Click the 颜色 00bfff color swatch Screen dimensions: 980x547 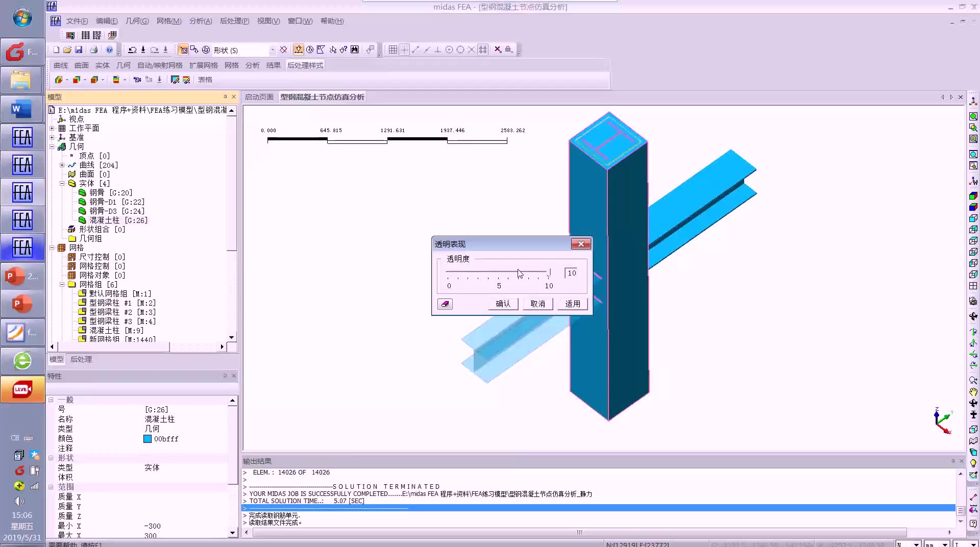[x=148, y=439]
